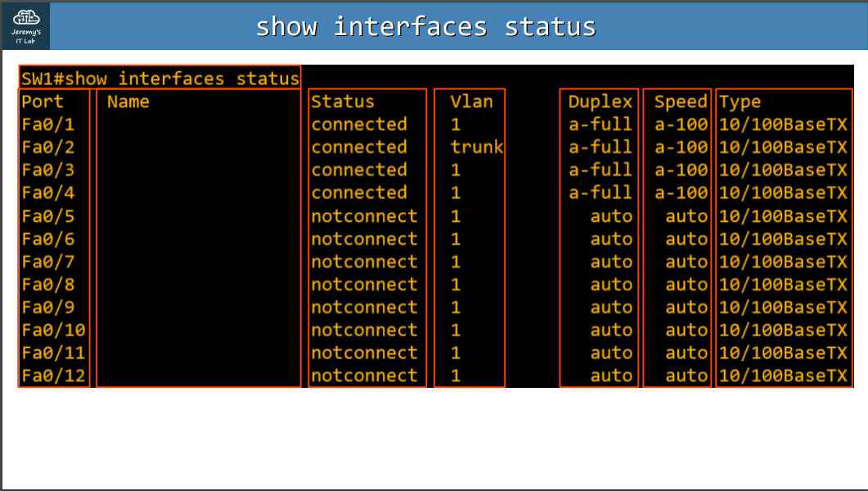Click the 'a-full' duplex value for Fa0/1

pyautogui.click(x=600, y=124)
